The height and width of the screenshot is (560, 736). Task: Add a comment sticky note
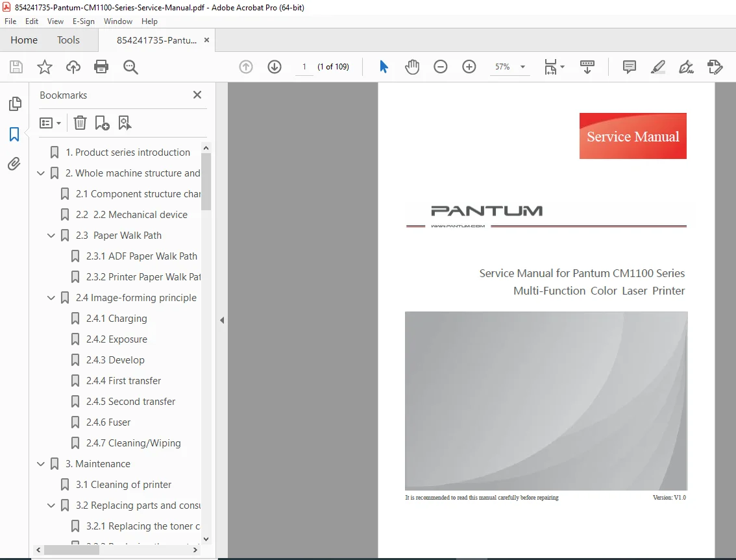630,67
